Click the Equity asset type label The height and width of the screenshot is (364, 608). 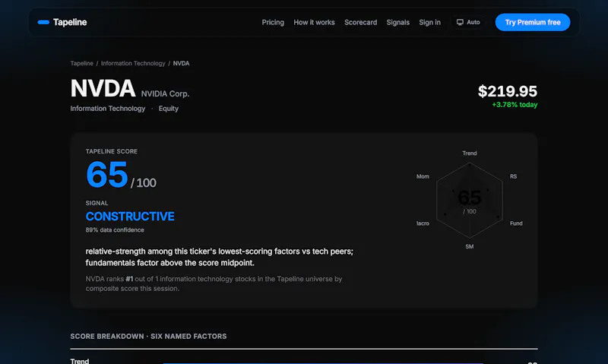point(168,109)
